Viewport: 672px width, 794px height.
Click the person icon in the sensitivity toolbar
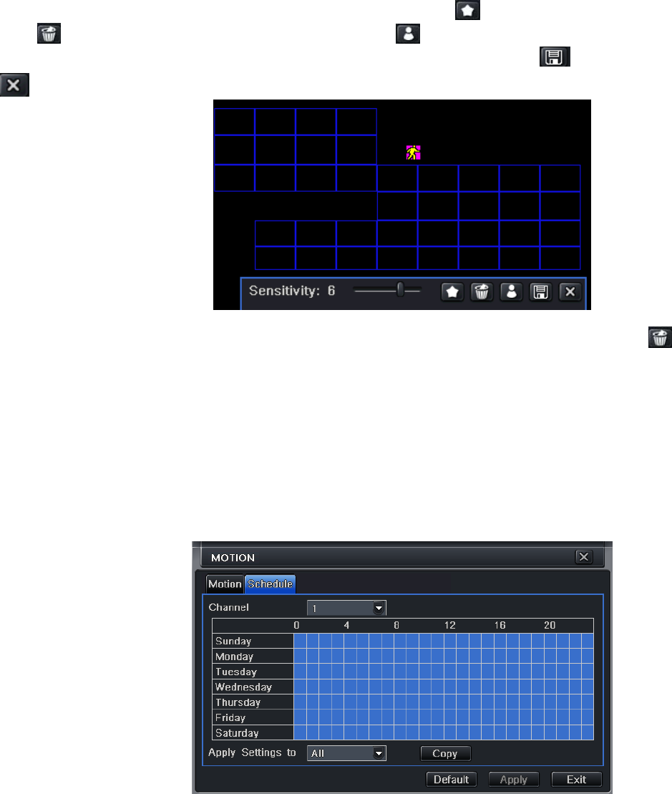511,292
